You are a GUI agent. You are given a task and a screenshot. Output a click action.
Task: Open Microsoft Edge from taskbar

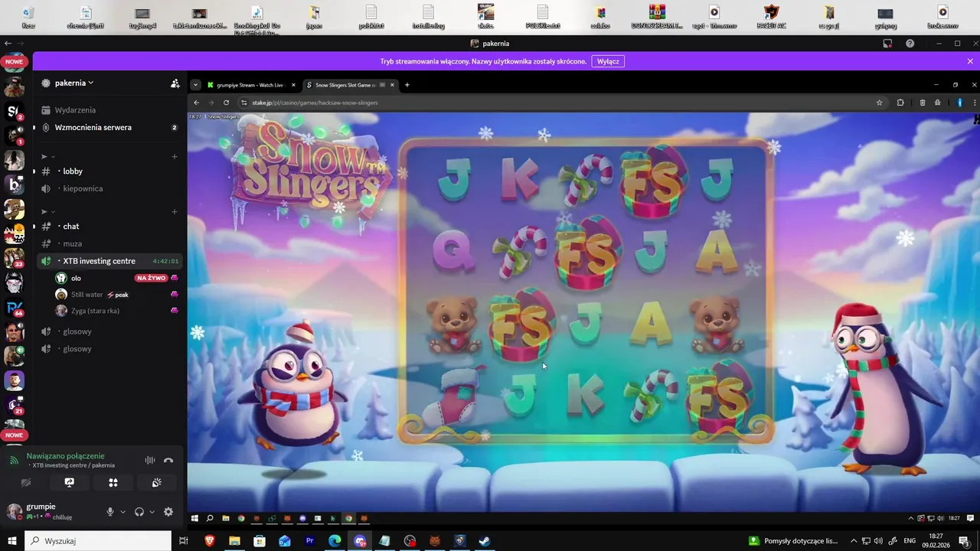(x=335, y=541)
